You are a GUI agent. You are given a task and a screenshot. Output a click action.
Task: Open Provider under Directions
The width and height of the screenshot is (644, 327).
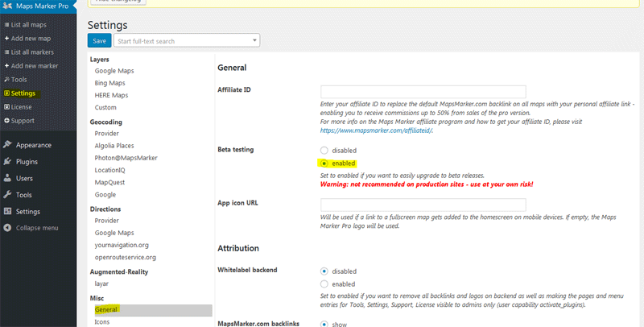click(106, 221)
